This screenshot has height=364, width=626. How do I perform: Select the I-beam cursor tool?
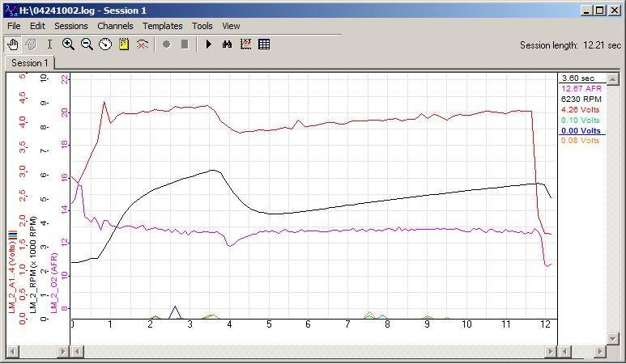pyautogui.click(x=49, y=44)
